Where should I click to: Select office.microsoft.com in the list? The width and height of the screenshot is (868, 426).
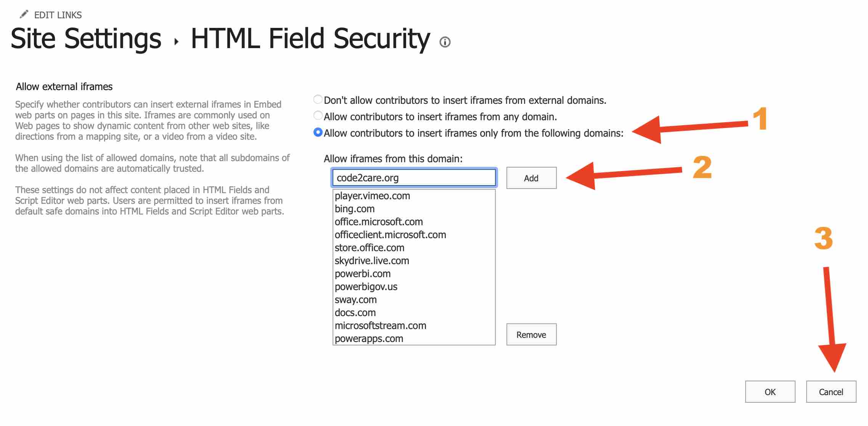tap(379, 222)
